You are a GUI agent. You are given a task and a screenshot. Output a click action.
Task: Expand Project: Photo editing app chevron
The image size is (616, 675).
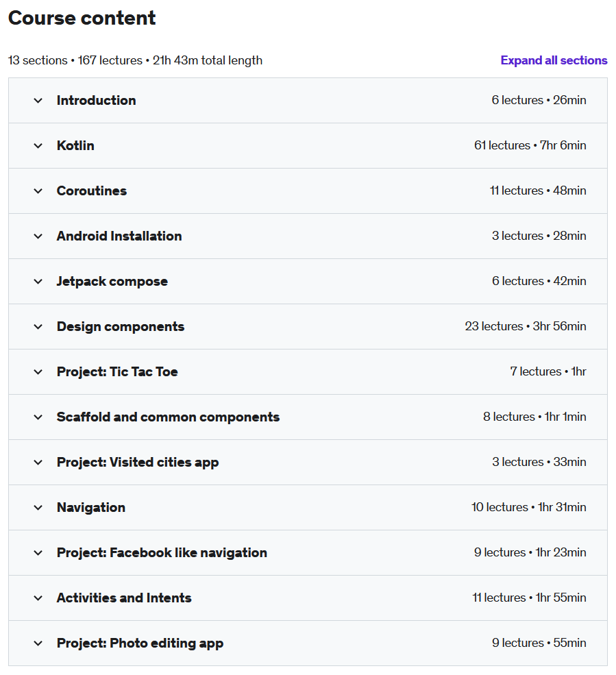coord(38,643)
